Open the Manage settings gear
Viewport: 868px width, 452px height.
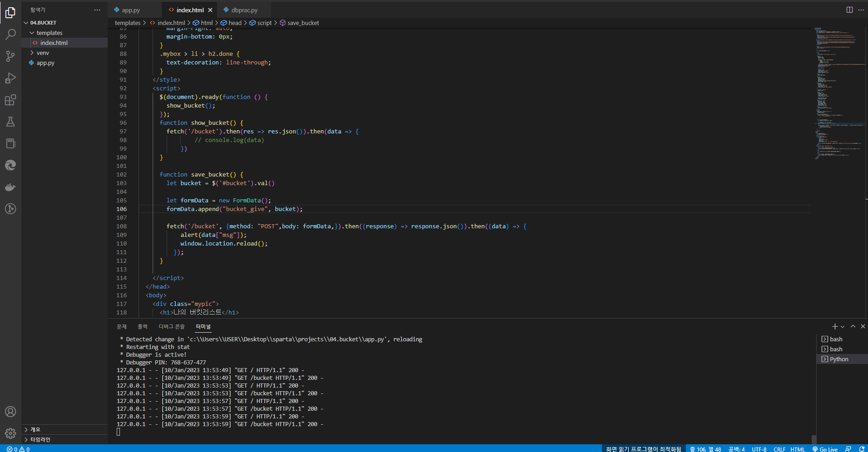point(10,433)
